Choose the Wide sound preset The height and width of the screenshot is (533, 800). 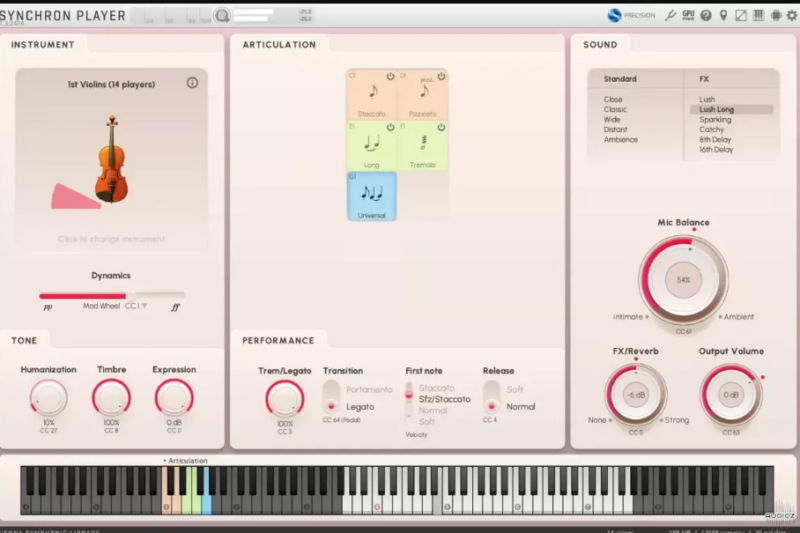click(x=612, y=119)
